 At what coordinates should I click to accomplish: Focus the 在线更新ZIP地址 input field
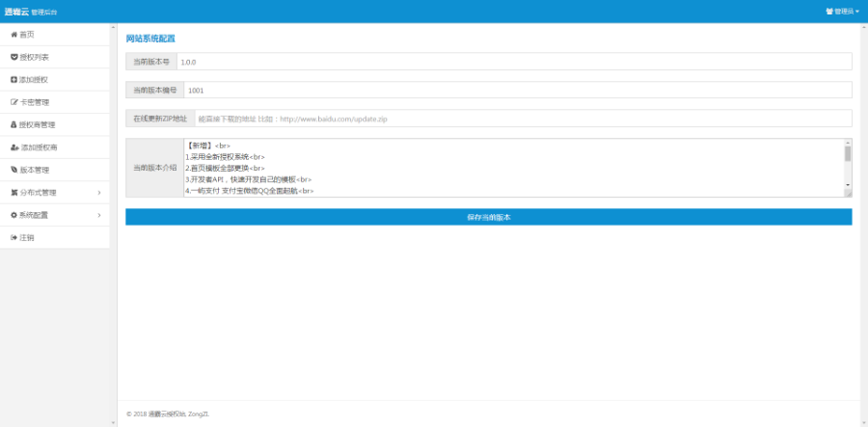523,119
